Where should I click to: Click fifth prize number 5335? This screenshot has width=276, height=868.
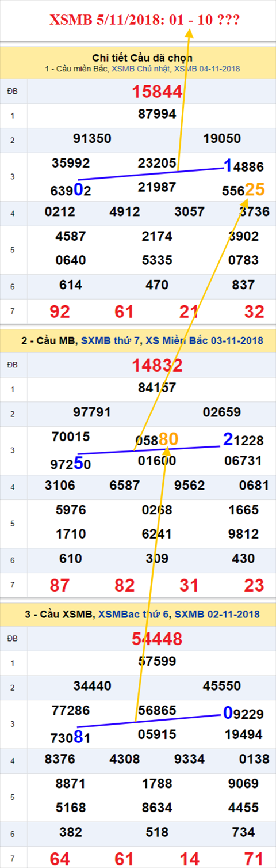coord(157,260)
